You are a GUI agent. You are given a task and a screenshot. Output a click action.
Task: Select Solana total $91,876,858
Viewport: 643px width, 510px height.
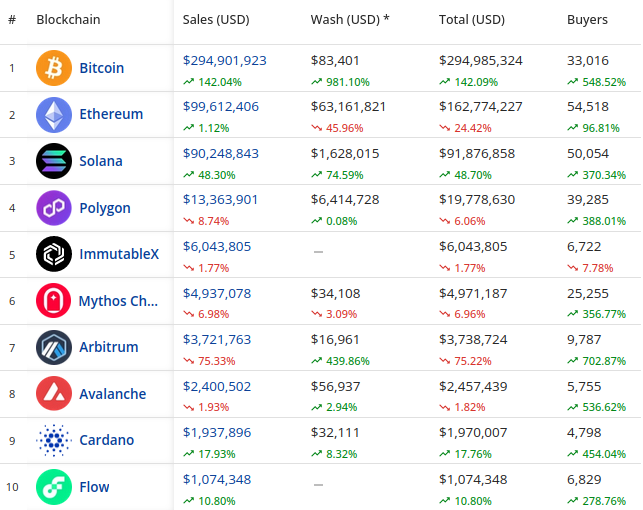click(x=477, y=154)
